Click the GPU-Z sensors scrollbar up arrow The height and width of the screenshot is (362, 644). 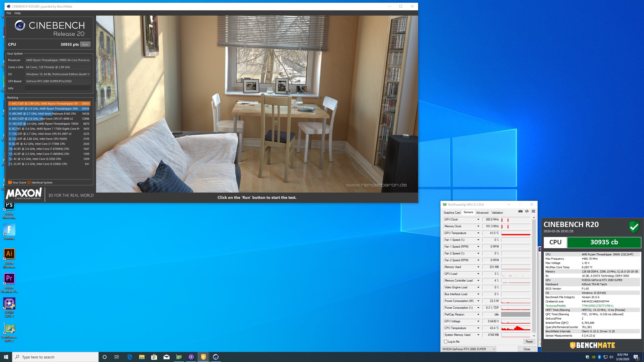(534, 217)
